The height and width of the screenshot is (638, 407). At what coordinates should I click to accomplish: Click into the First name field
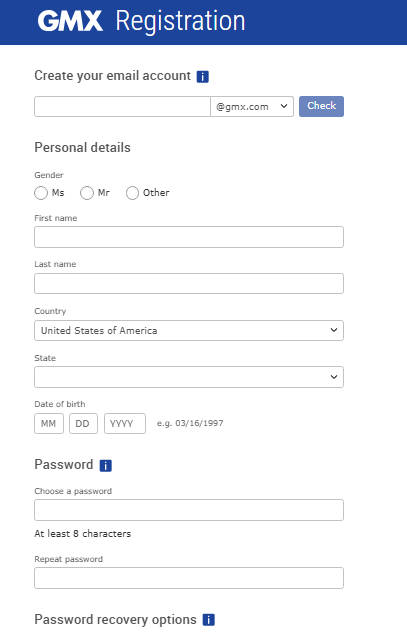[x=189, y=237]
